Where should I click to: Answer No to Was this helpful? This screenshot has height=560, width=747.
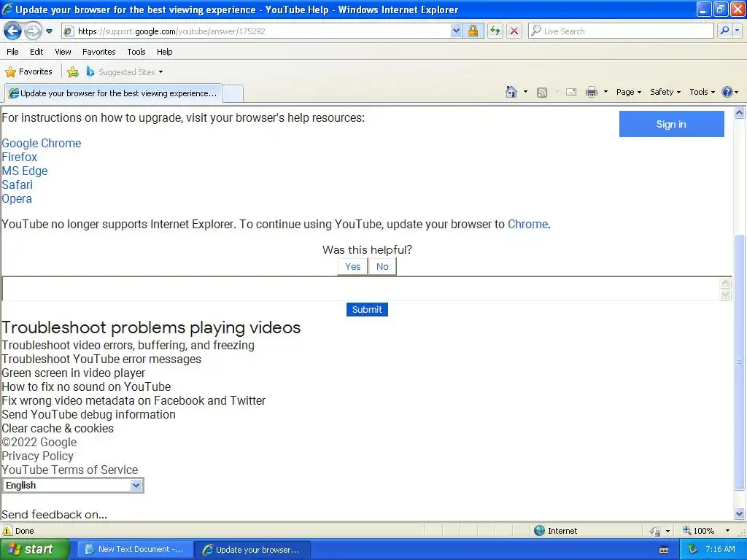(382, 267)
